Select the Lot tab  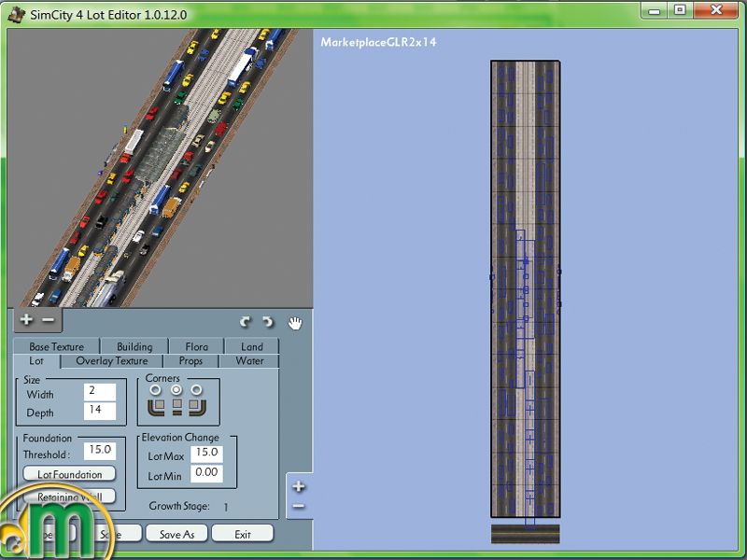pos(36,361)
